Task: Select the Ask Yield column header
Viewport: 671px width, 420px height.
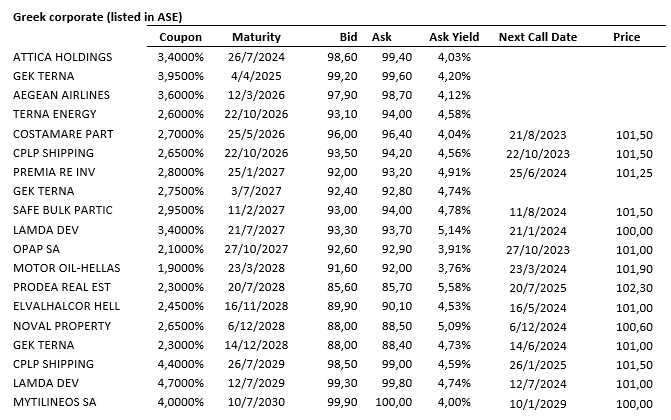Action: pos(454,37)
